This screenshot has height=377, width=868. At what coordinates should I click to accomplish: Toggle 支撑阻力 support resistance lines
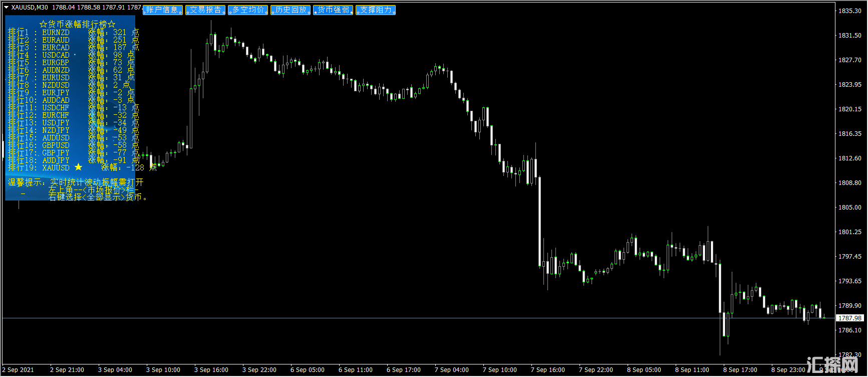(375, 10)
